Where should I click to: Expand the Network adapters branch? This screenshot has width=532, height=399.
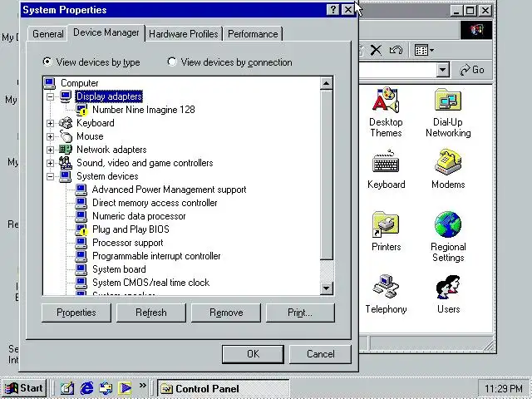pos(50,150)
